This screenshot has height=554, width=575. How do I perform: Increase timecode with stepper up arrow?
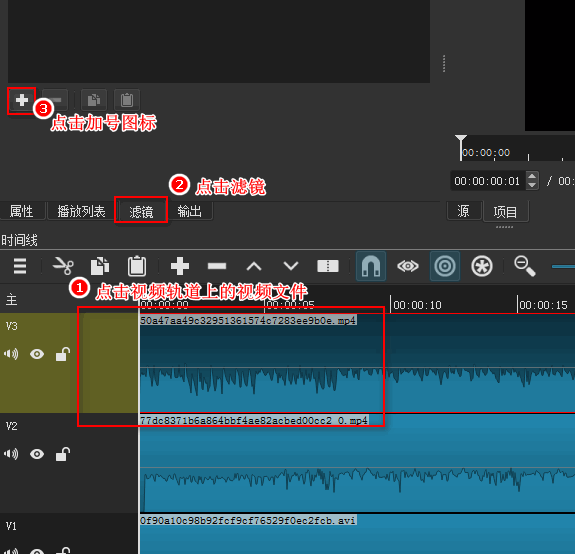pos(532,176)
